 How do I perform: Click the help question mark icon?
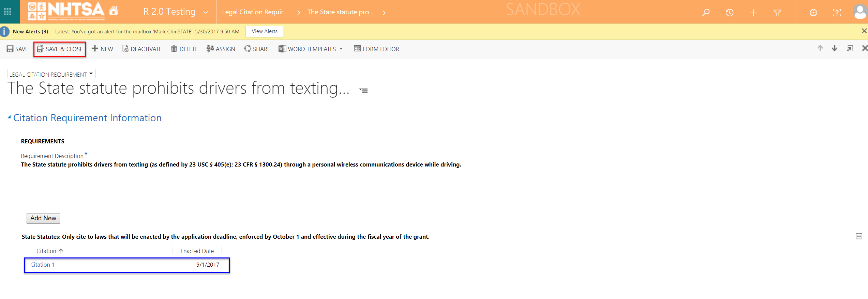coord(837,13)
